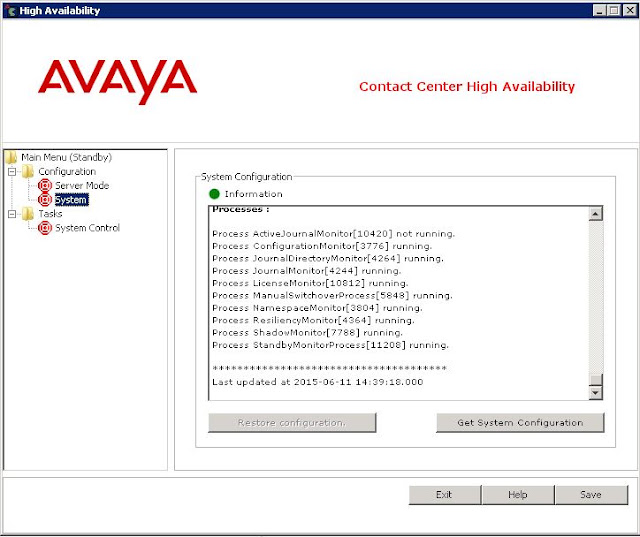Click 'Contact Center High Availability' heading
Viewport: 640px width, 537px height.
[x=467, y=87]
